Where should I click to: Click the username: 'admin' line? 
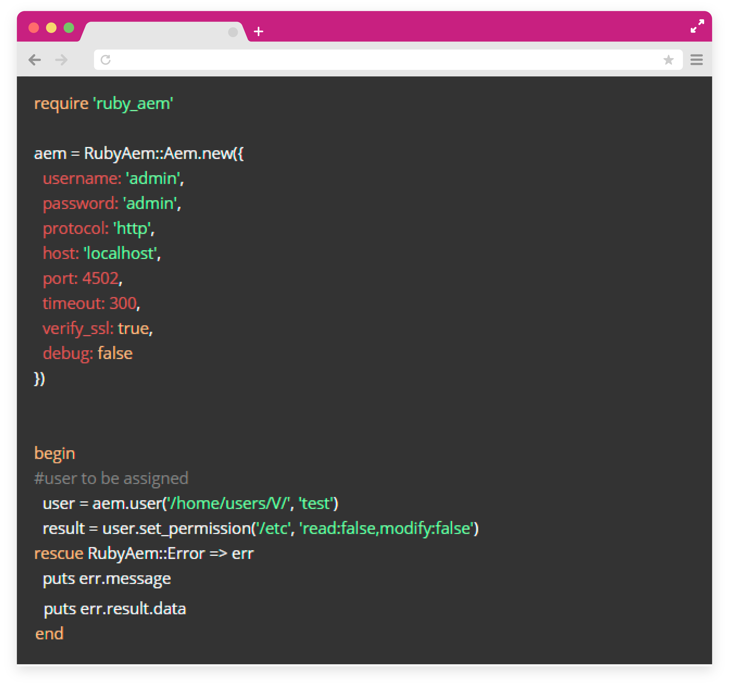click(113, 179)
